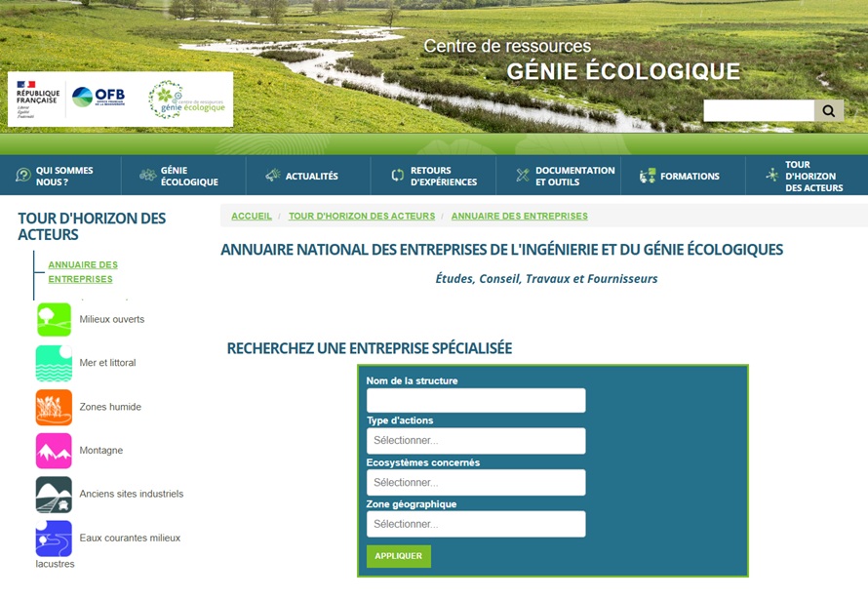Open the Type d'actions dropdown
This screenshot has height=599, width=868.
coord(476,441)
